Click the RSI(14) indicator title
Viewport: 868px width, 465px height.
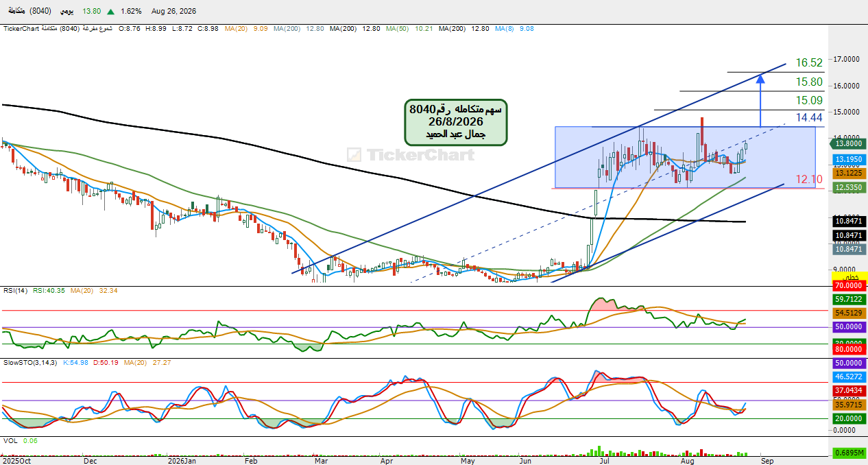[16, 291]
